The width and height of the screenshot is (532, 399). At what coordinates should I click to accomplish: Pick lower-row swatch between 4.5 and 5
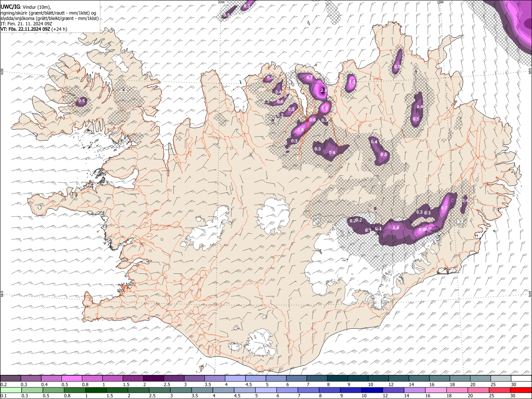(x=244, y=390)
